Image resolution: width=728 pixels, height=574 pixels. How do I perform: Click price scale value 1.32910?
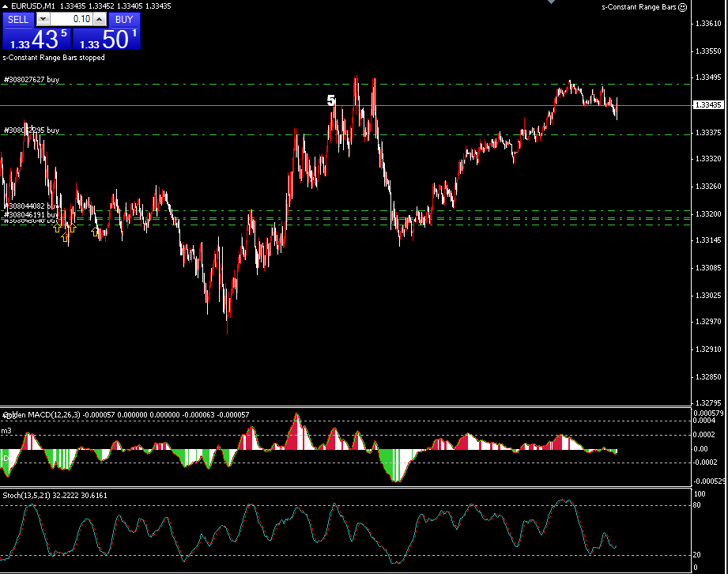pos(708,349)
